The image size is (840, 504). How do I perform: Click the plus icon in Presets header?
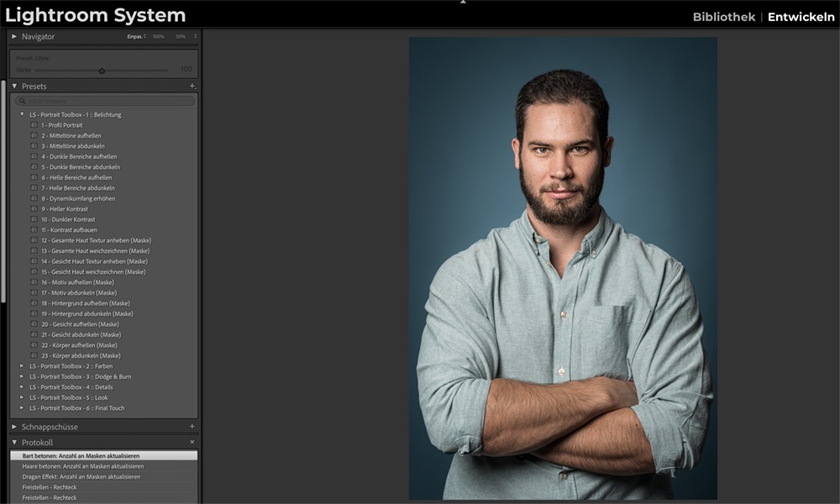(192, 87)
